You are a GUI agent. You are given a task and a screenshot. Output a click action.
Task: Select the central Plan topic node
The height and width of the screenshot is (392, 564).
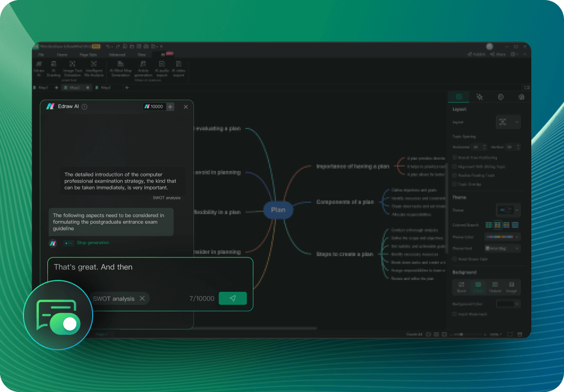click(278, 210)
